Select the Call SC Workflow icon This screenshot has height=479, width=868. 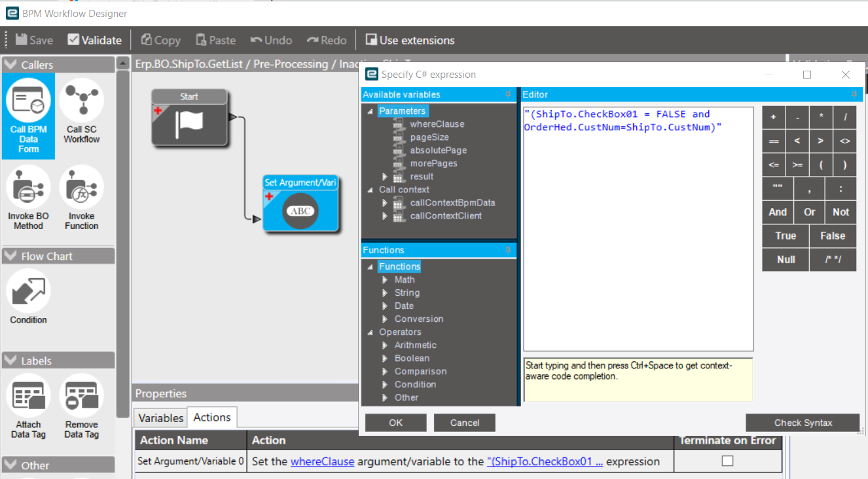coord(82,111)
